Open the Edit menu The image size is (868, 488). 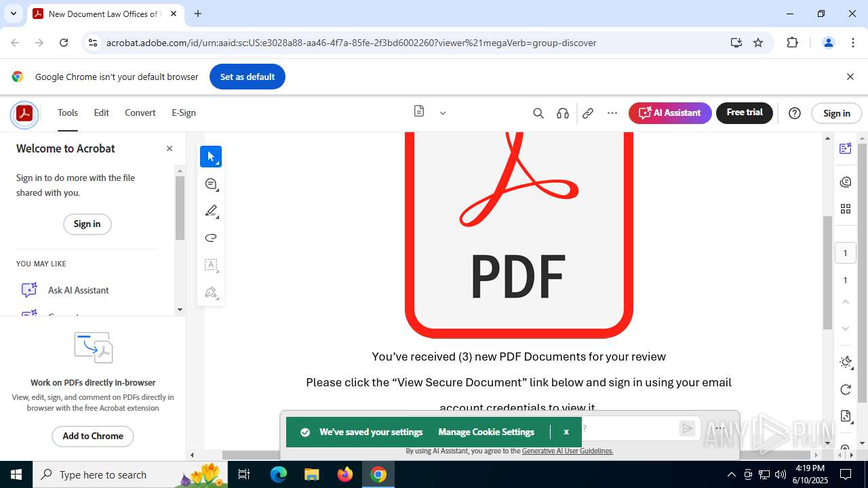pyautogui.click(x=102, y=113)
